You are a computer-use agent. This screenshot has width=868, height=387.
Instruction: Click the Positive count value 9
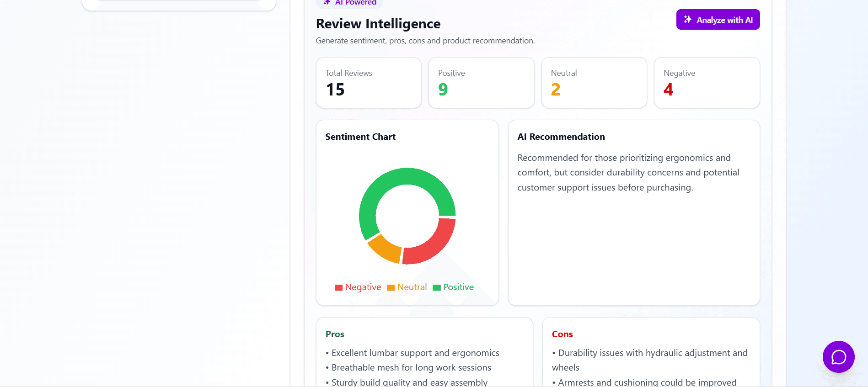pyautogui.click(x=443, y=90)
